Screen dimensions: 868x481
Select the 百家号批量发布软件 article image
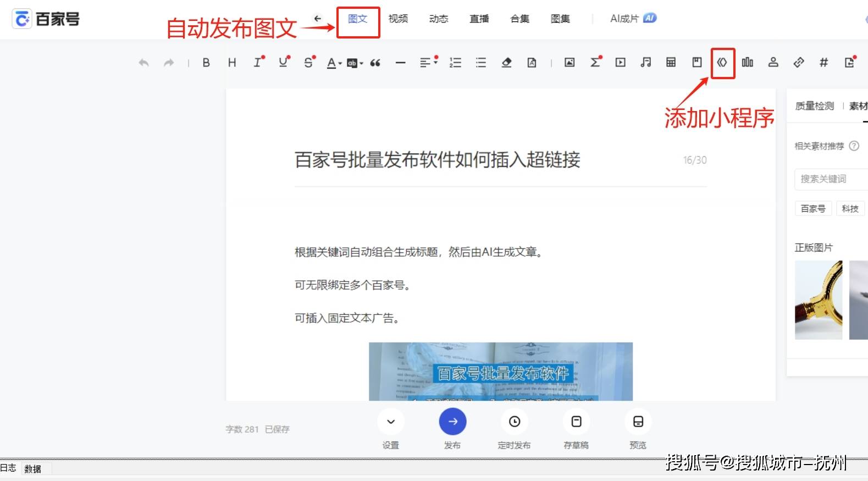tap(501, 372)
